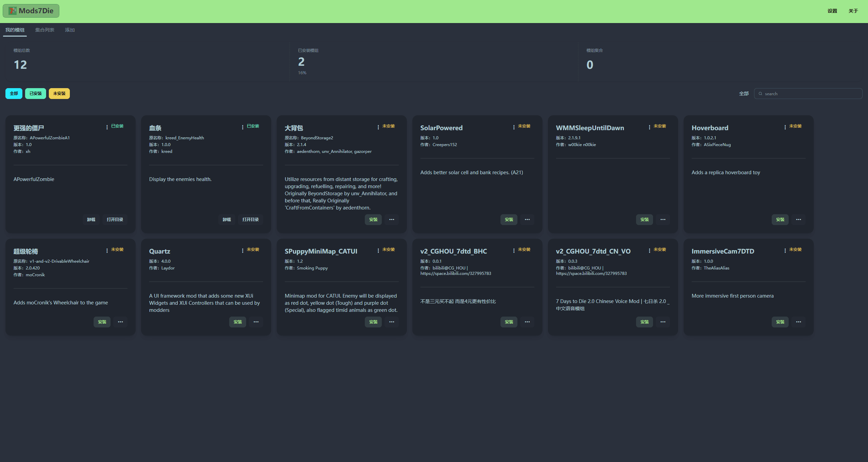
Task: Open vertical dots menu on 更强的僵尸 card
Action: pos(107,127)
